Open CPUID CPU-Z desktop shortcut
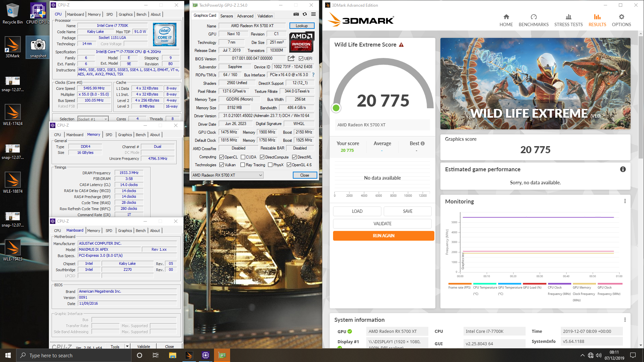 (x=38, y=13)
